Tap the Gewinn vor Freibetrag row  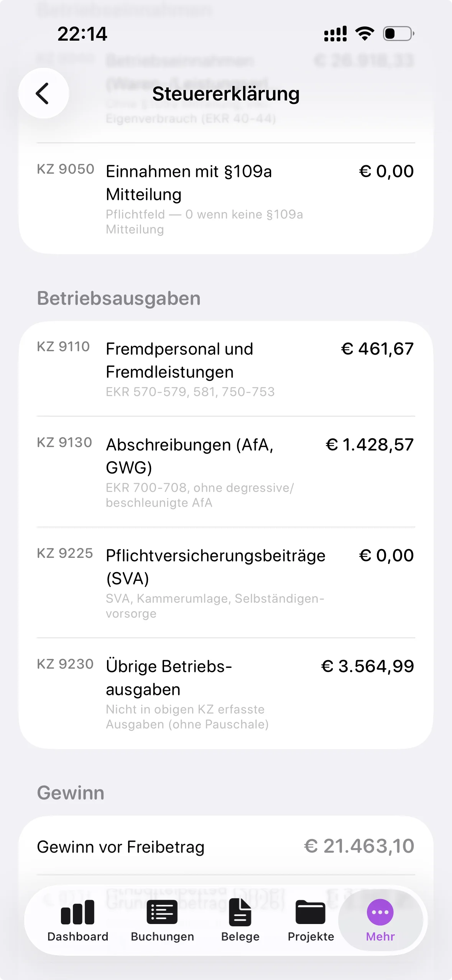click(x=226, y=847)
